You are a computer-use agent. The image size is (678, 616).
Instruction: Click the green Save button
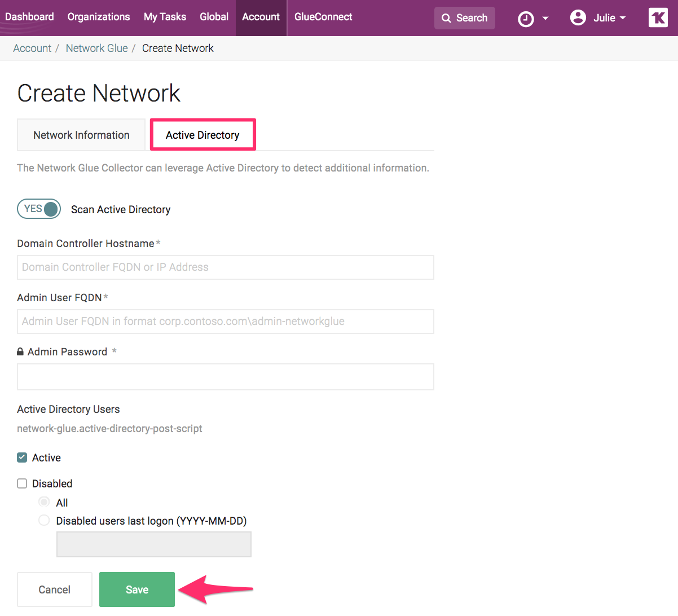click(137, 589)
